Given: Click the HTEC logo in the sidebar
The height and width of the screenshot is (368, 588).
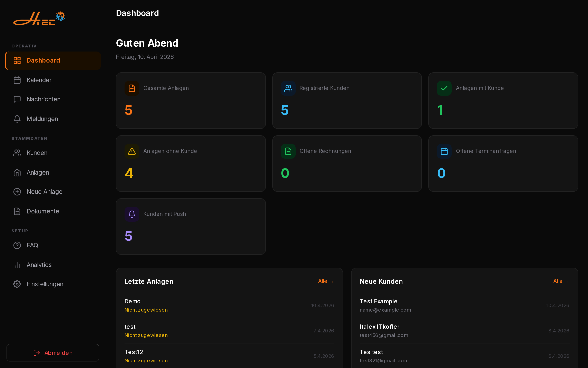Looking at the screenshot, I should pos(39,18).
